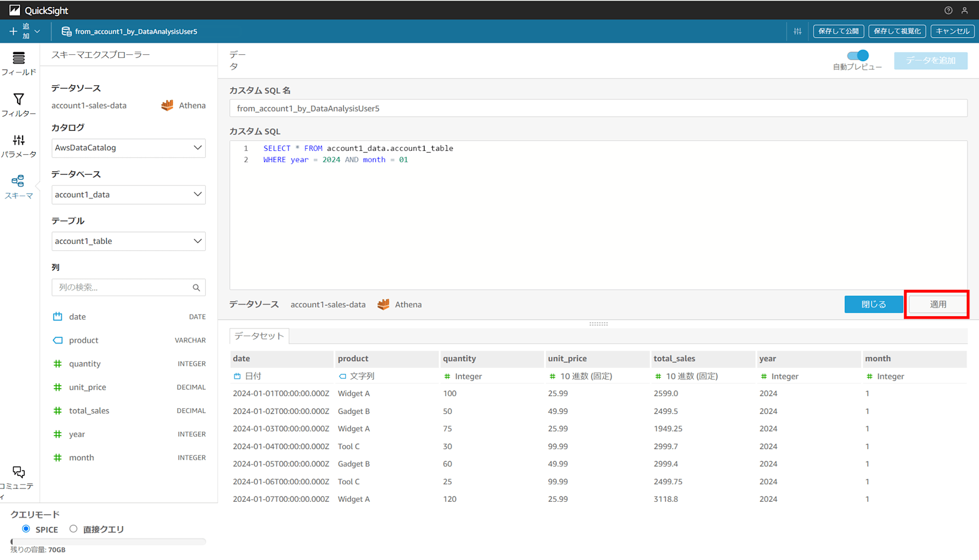979x560 pixels.
Task: Expand the 追加 dropdown chevron
Action: 37,31
